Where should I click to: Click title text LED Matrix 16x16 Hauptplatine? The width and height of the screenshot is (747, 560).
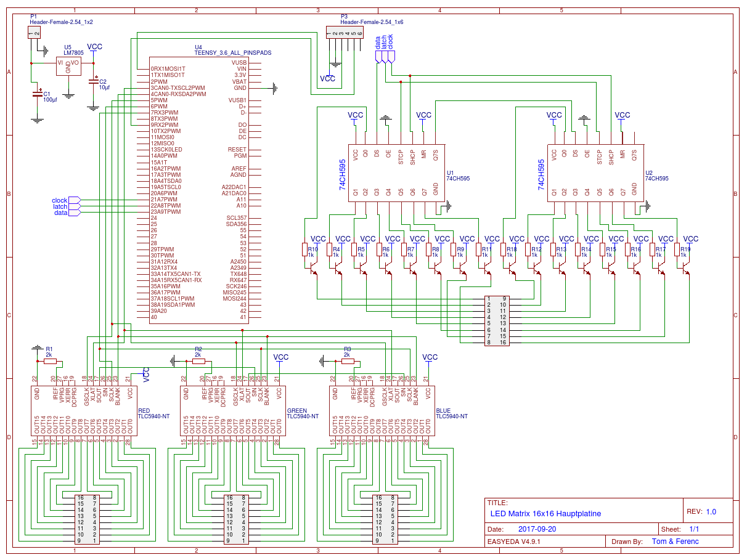545,514
